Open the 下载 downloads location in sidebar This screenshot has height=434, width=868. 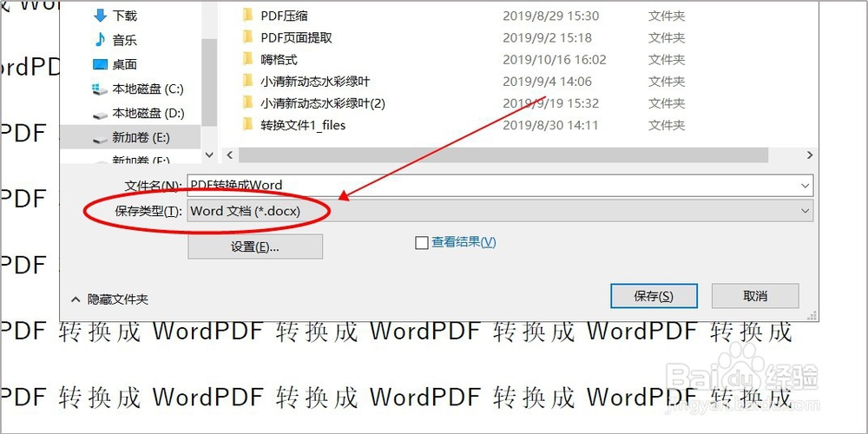pyautogui.click(x=124, y=16)
